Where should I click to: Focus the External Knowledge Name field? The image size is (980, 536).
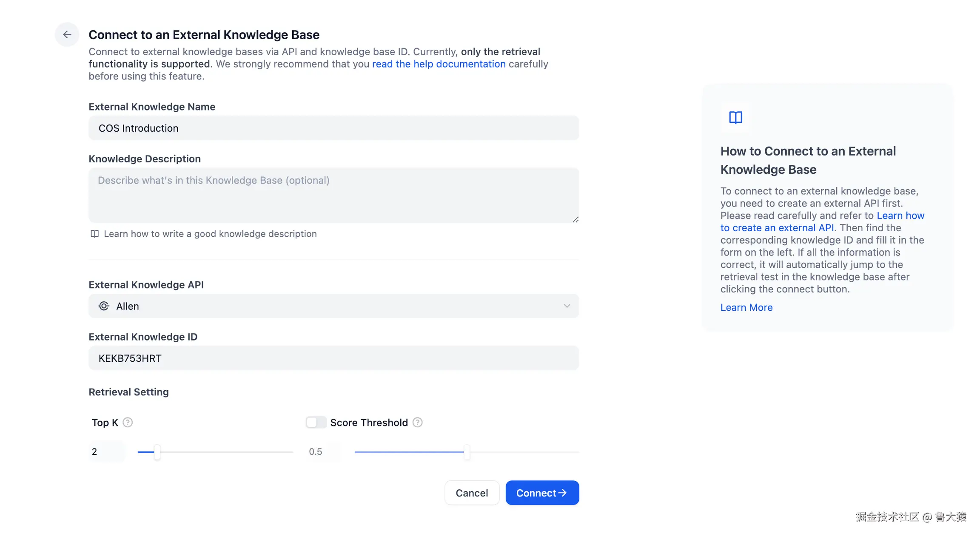(333, 128)
